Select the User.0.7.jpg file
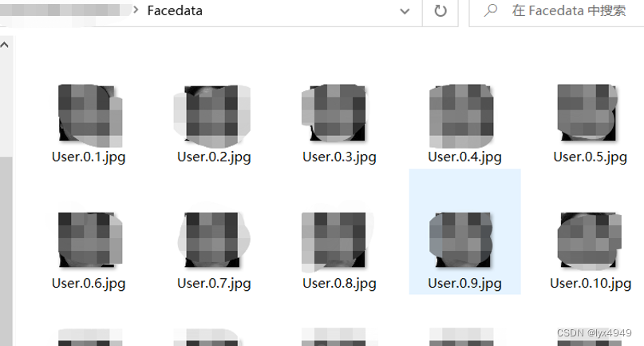This screenshot has height=346, width=644. tap(213, 251)
